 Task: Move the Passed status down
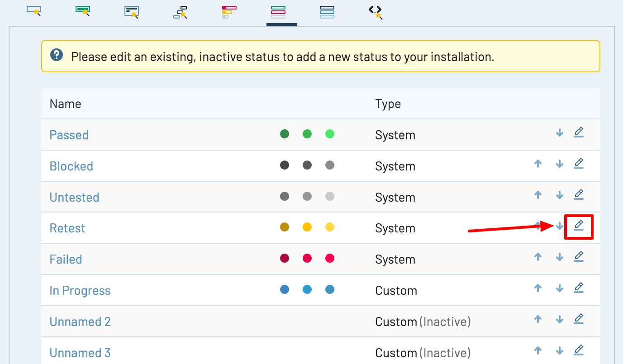tap(560, 132)
